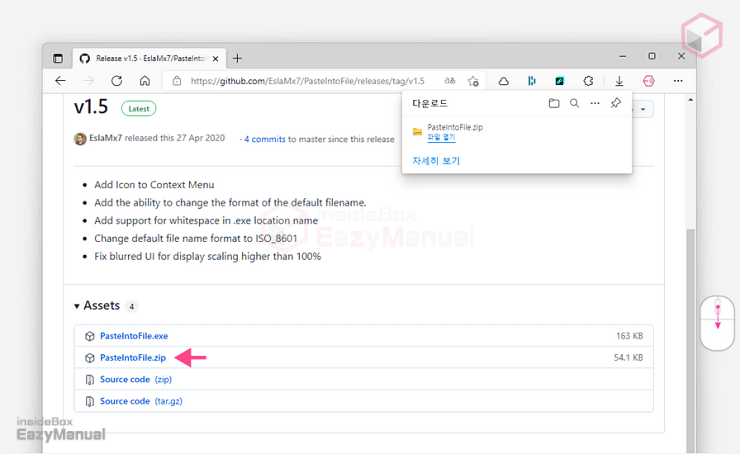Click the teal square extension icon
The image size is (740, 454).
pos(560,81)
